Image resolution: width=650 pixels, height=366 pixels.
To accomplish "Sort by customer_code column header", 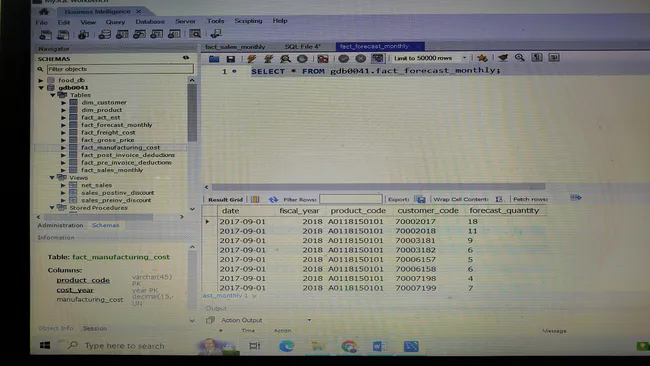I will (x=428, y=211).
